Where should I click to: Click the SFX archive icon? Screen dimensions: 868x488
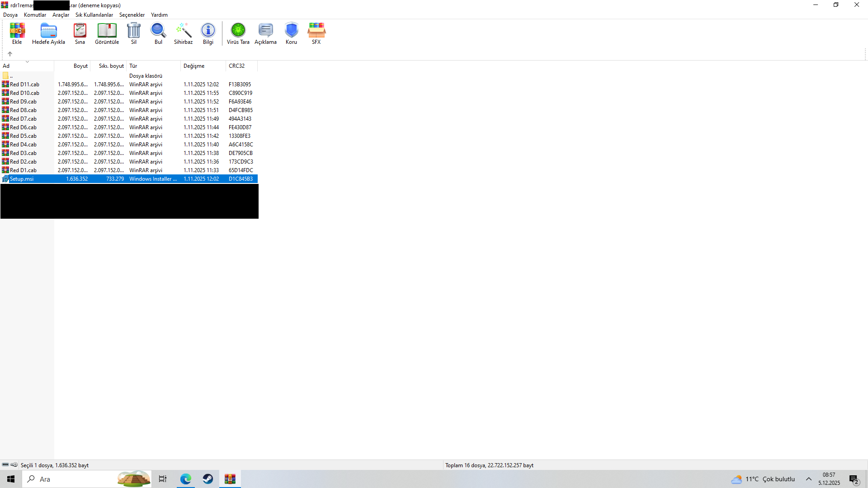pos(316,31)
